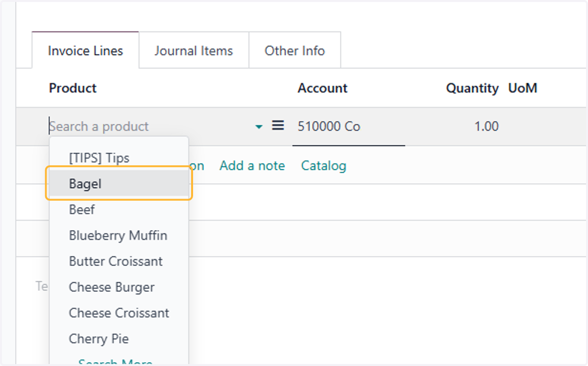The height and width of the screenshot is (366, 588).
Task: Pick Cheese Croissant product
Action: (x=119, y=313)
